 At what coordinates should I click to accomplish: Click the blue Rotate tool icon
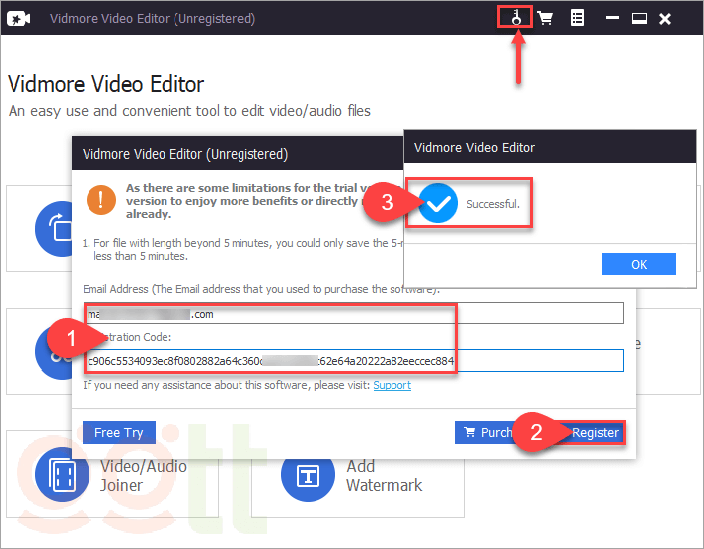coord(60,229)
